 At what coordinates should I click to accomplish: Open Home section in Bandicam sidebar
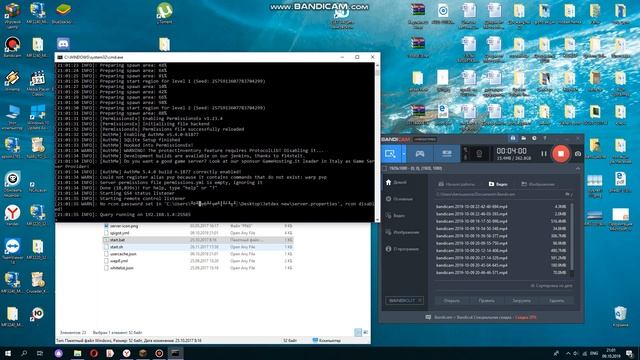[396, 182]
